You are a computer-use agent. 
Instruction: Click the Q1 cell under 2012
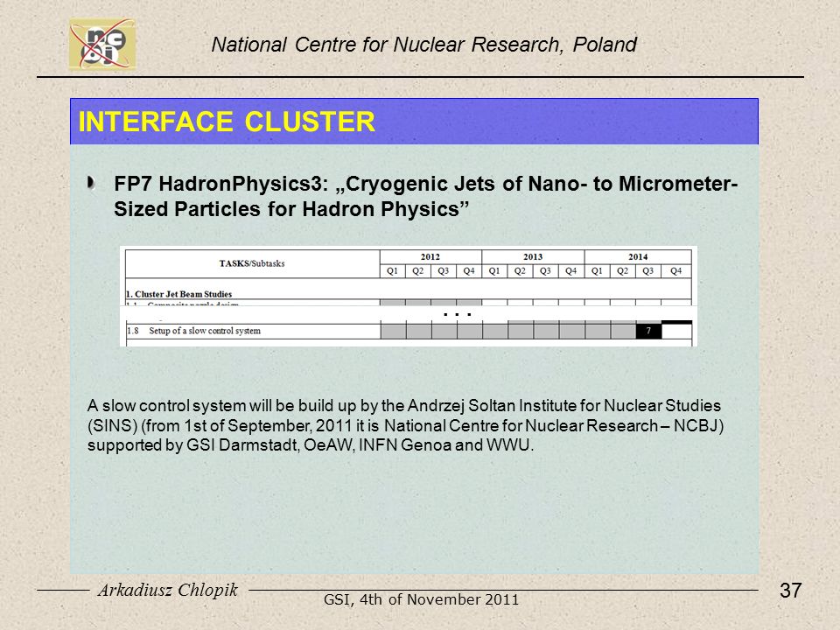tap(393, 271)
